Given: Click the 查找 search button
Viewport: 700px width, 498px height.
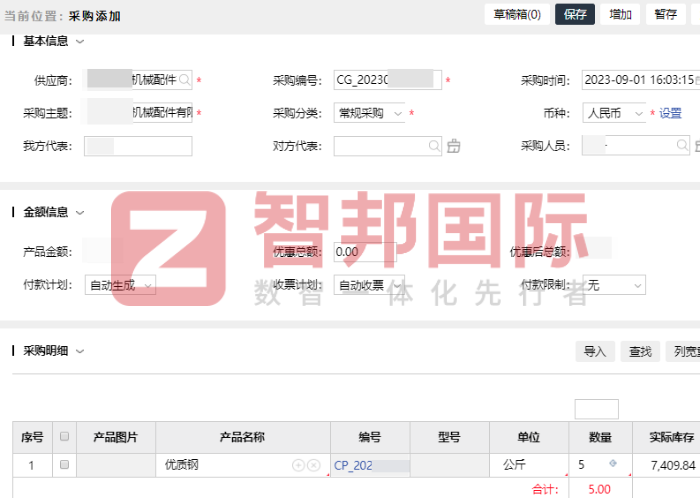Looking at the screenshot, I should 640,352.
